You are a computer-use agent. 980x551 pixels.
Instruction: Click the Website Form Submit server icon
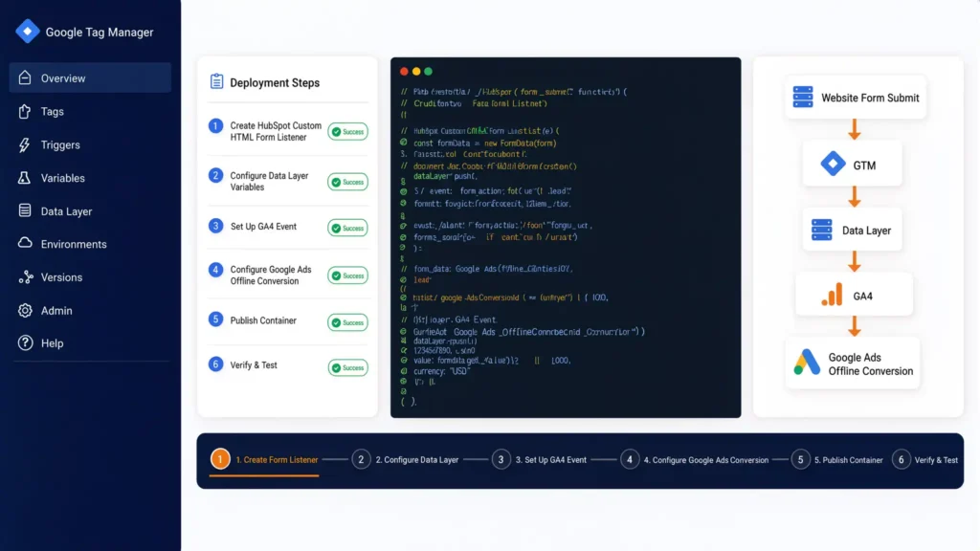click(x=803, y=97)
